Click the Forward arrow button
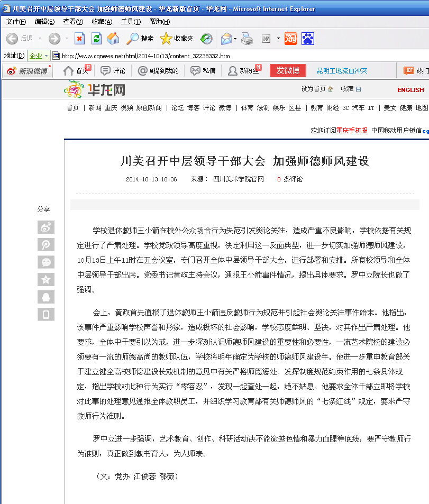The height and width of the screenshot is (504, 429). pos(54,39)
